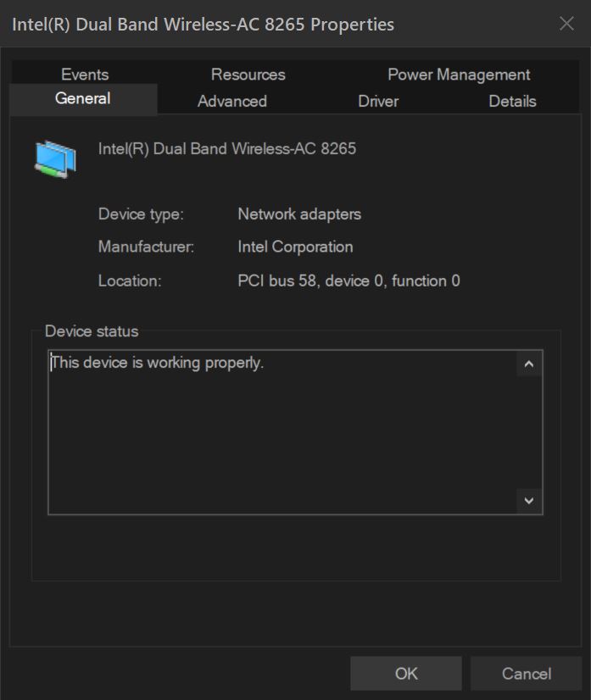This screenshot has width=591, height=700.
Task: Click the network adapter device icon
Action: (x=56, y=159)
